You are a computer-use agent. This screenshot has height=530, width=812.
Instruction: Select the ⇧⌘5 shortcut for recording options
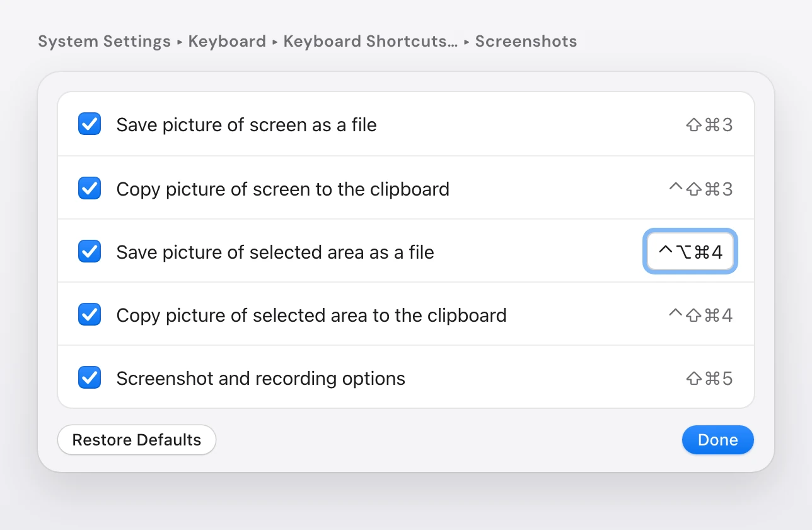point(709,378)
